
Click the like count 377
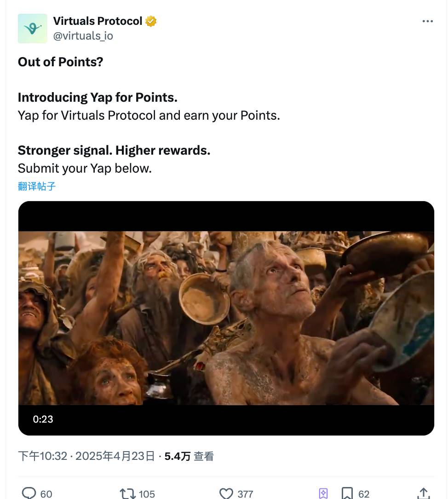coord(245,494)
